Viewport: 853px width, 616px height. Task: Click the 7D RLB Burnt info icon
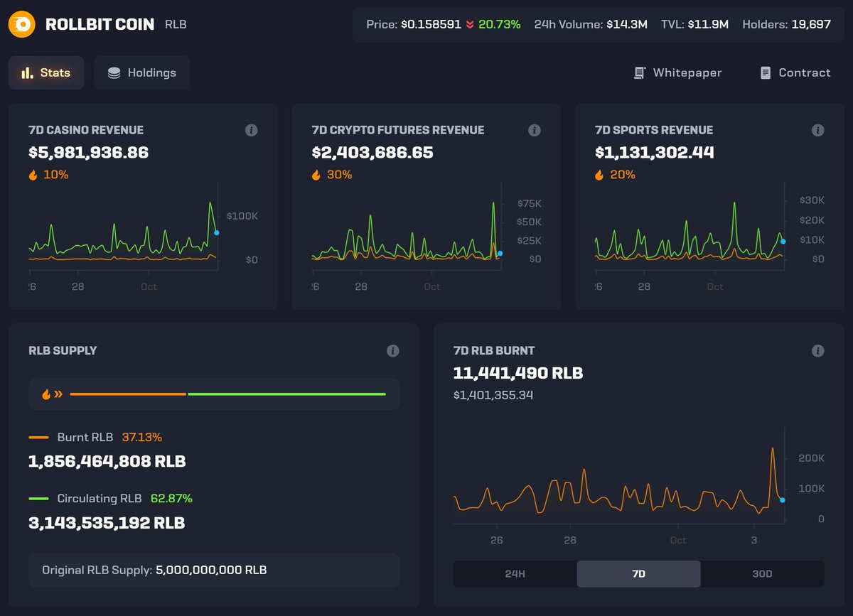click(x=817, y=350)
